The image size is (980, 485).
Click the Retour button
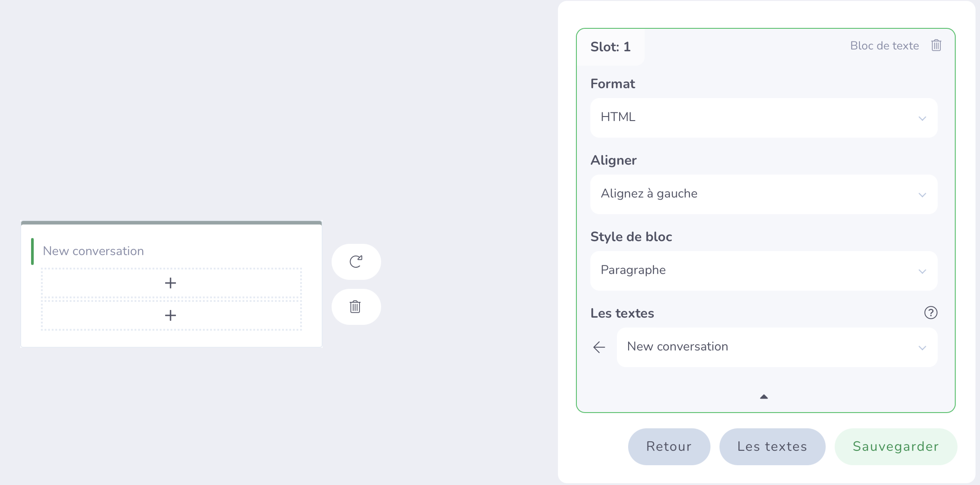(669, 446)
